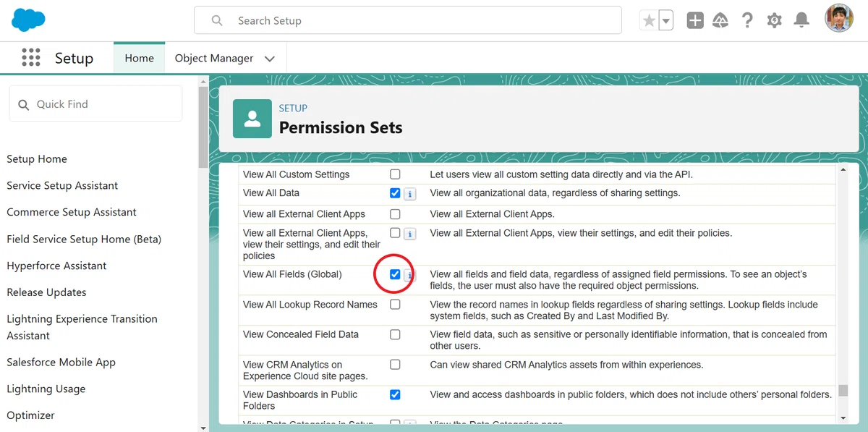868x432 pixels.
Task: Click the Salesforce cloud logo
Action: point(28,20)
